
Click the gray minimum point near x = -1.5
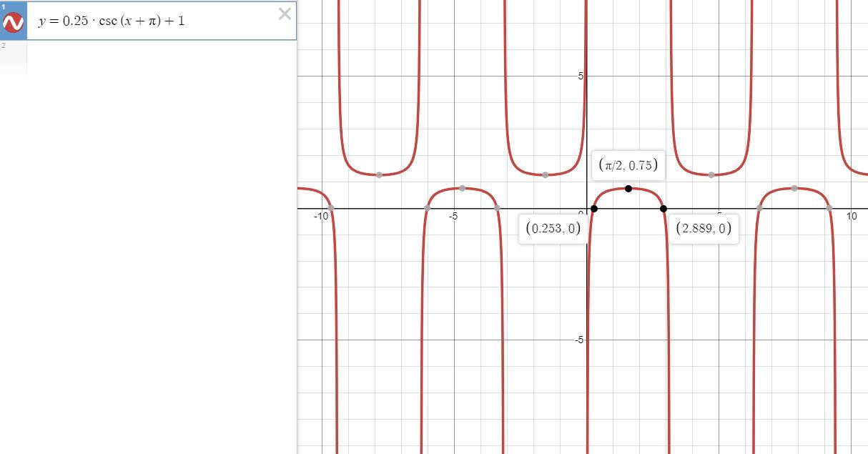pos(546,175)
